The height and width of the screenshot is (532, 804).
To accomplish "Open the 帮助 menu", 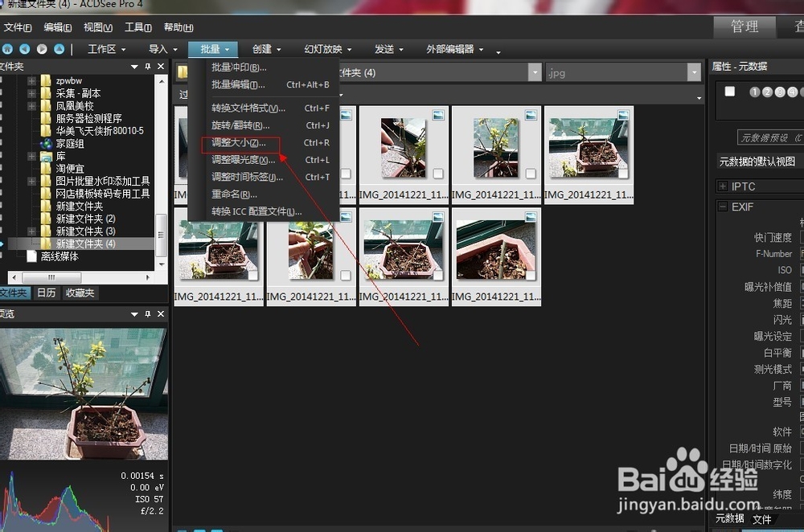I will 178,27.
